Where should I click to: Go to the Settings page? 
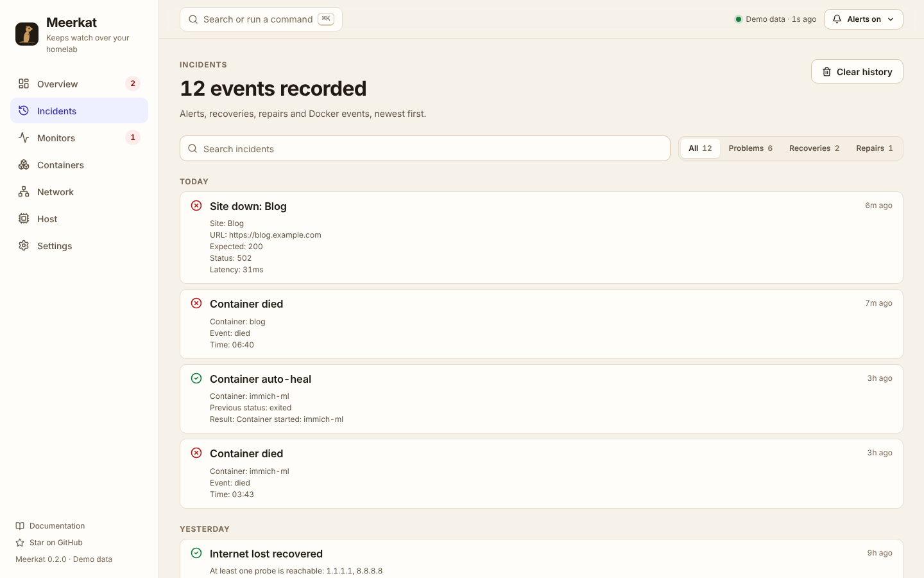(79, 245)
